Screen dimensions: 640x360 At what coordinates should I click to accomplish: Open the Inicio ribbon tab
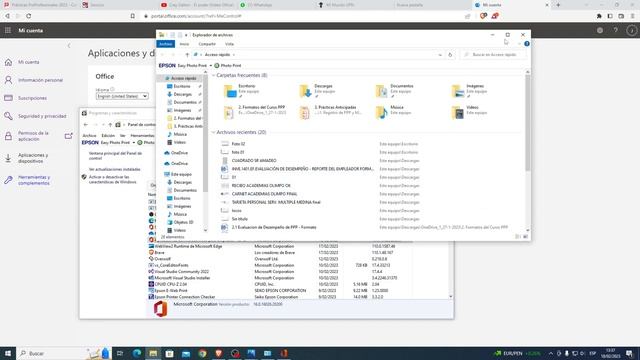pos(184,44)
